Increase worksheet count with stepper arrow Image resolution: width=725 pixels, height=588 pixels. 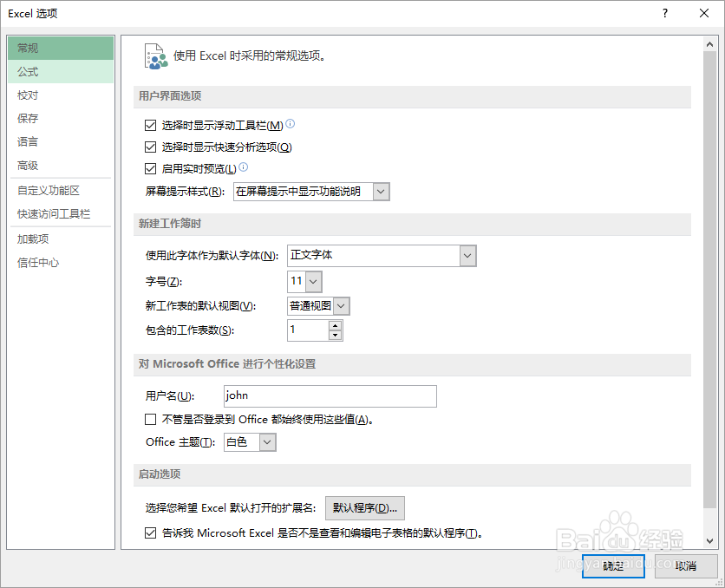[x=336, y=325]
